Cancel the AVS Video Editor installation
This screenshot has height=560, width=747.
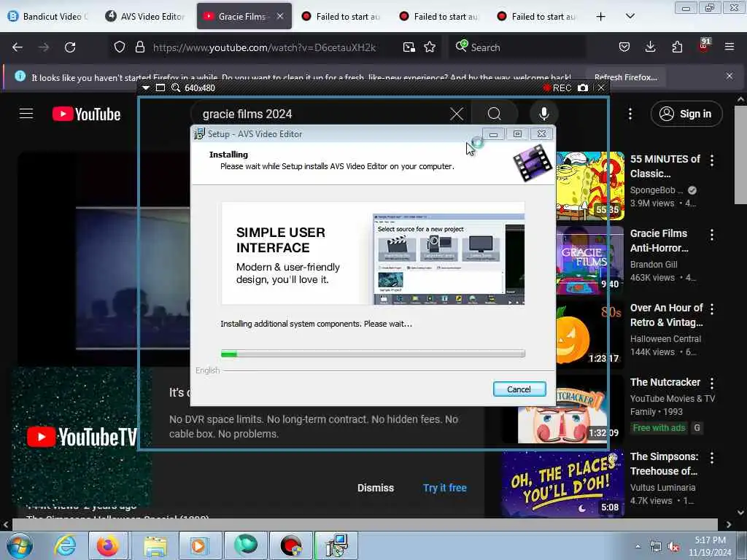point(519,389)
